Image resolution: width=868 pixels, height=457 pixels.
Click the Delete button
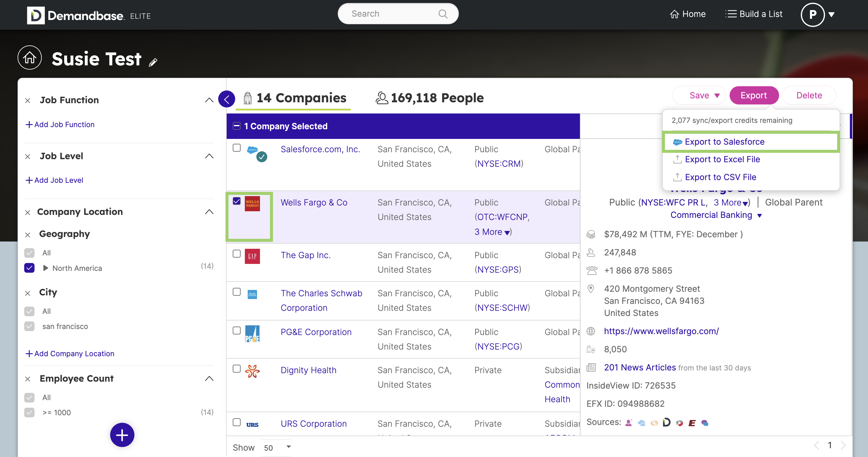click(809, 95)
